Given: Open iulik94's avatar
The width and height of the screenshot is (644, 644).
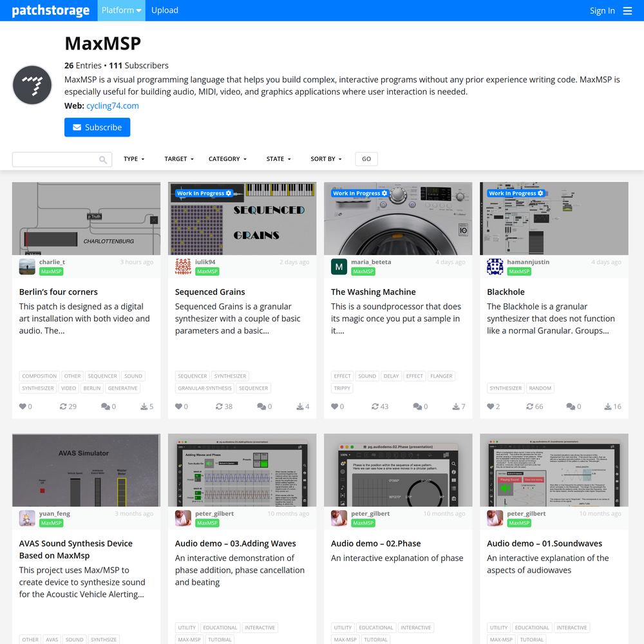Looking at the screenshot, I should coord(183,267).
